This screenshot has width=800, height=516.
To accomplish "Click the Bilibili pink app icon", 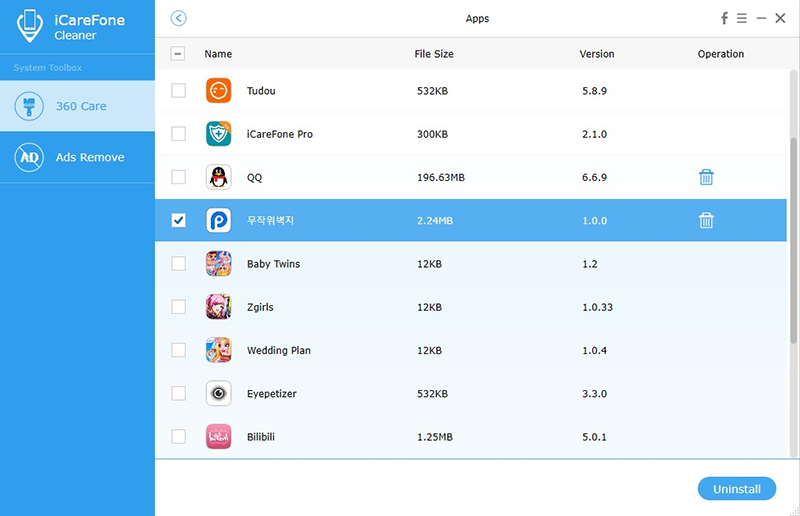I will click(x=218, y=437).
